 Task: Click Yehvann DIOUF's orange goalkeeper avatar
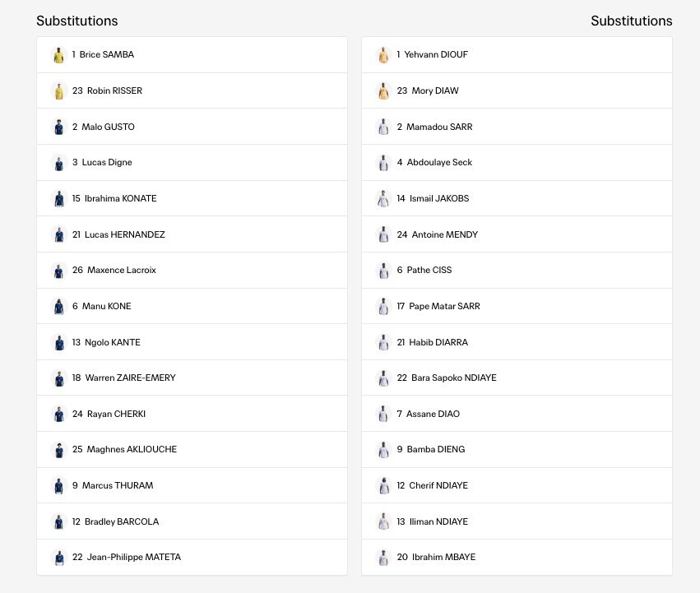[x=383, y=55]
